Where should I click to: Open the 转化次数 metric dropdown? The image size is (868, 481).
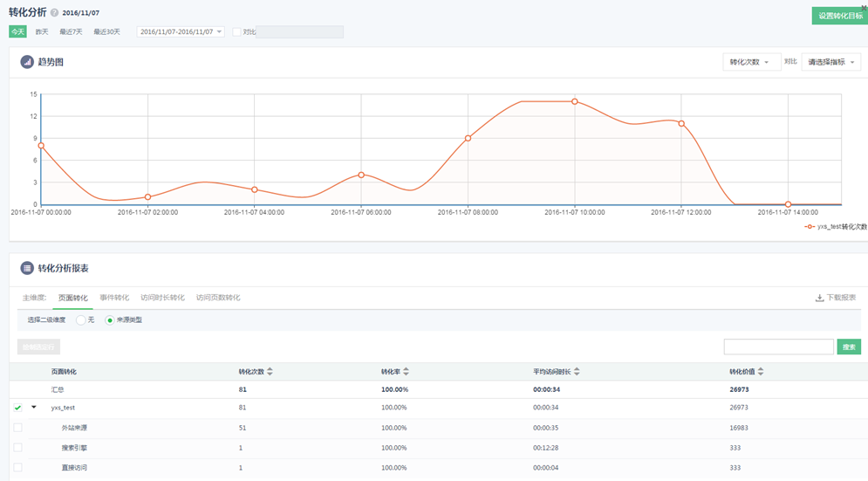tap(748, 62)
